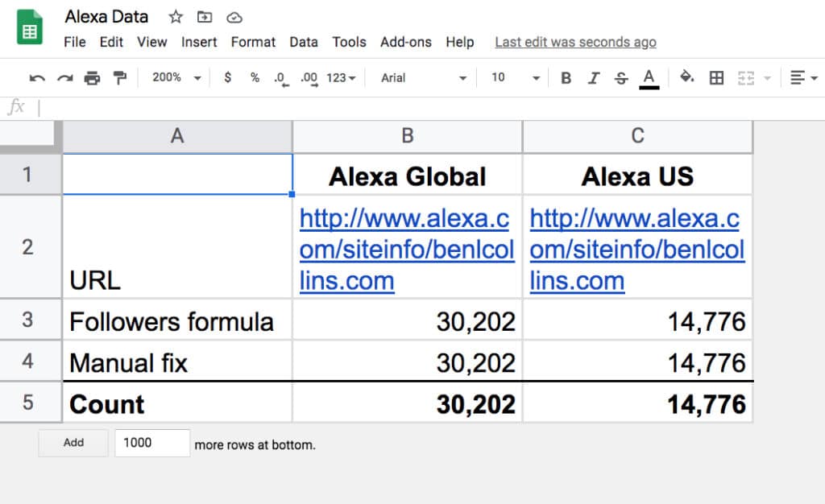The image size is (825, 504).
Task: Open the borders tool
Action: click(716, 78)
